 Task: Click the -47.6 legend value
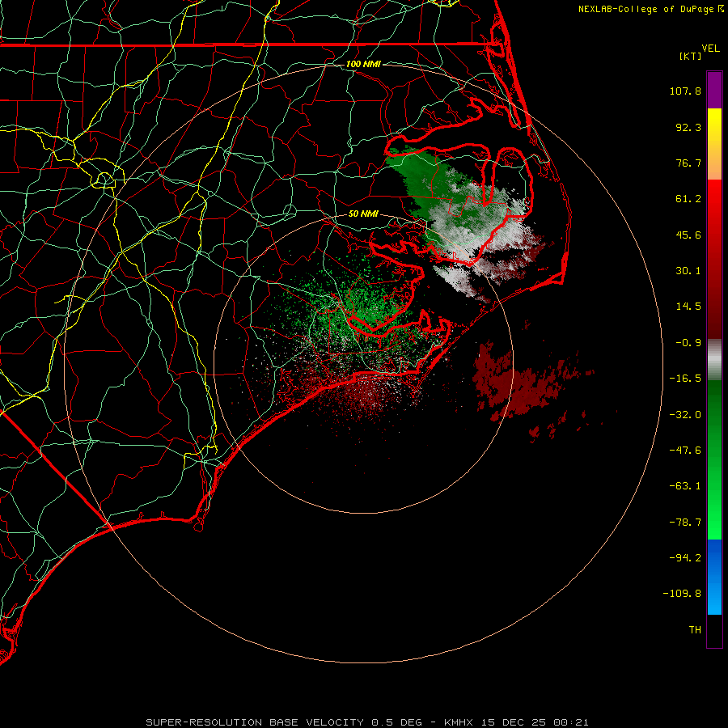coord(685,451)
